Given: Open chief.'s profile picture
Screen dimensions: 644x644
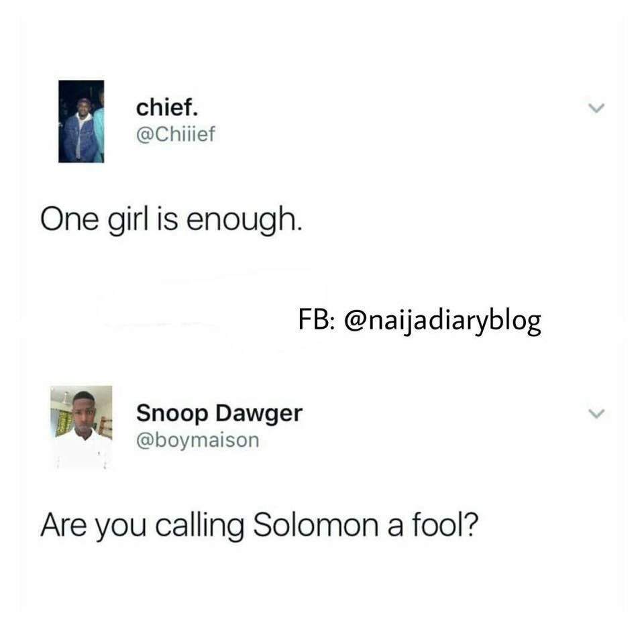Looking at the screenshot, I should [81, 121].
